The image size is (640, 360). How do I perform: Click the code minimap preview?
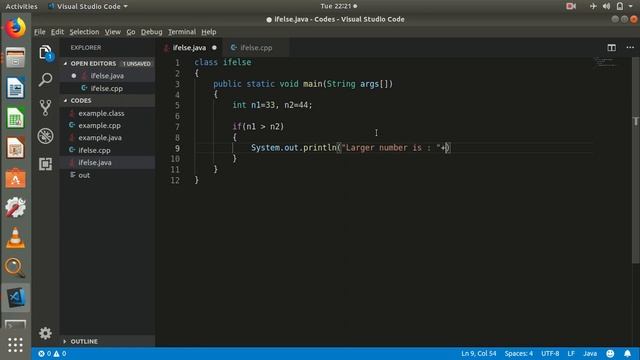click(x=604, y=62)
